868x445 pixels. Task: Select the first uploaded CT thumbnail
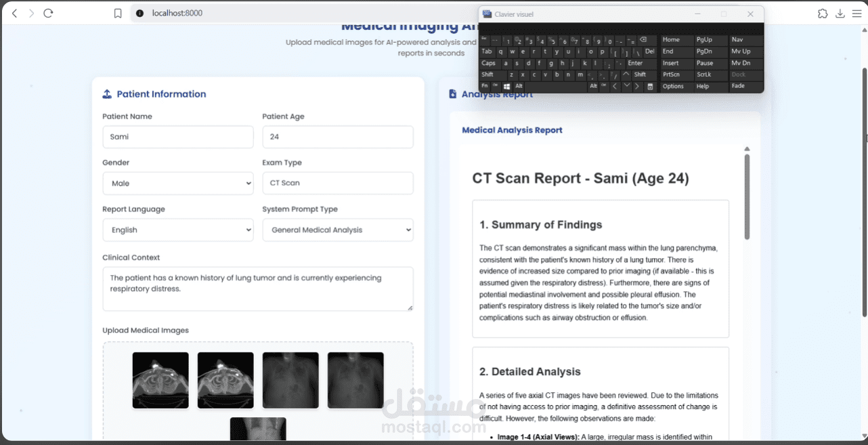[x=160, y=380]
